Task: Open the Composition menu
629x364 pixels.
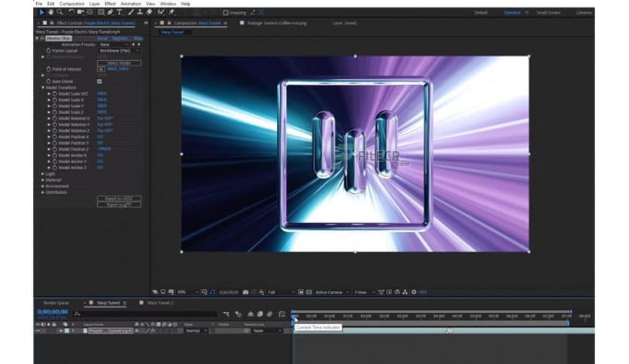Action: [74, 4]
